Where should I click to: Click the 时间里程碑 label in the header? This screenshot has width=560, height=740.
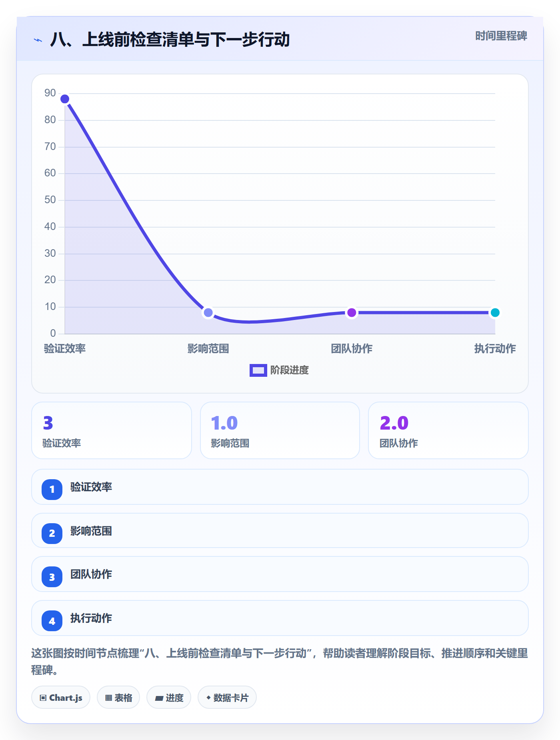[501, 36]
